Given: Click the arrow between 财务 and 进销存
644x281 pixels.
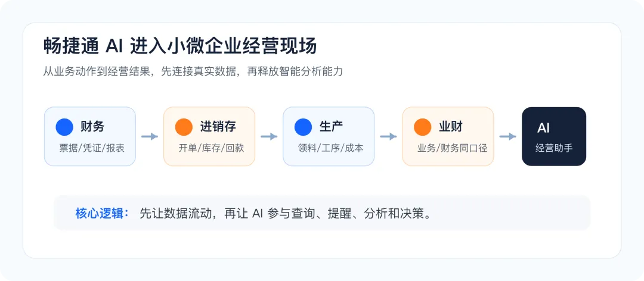Looking at the screenshot, I should [150, 136].
